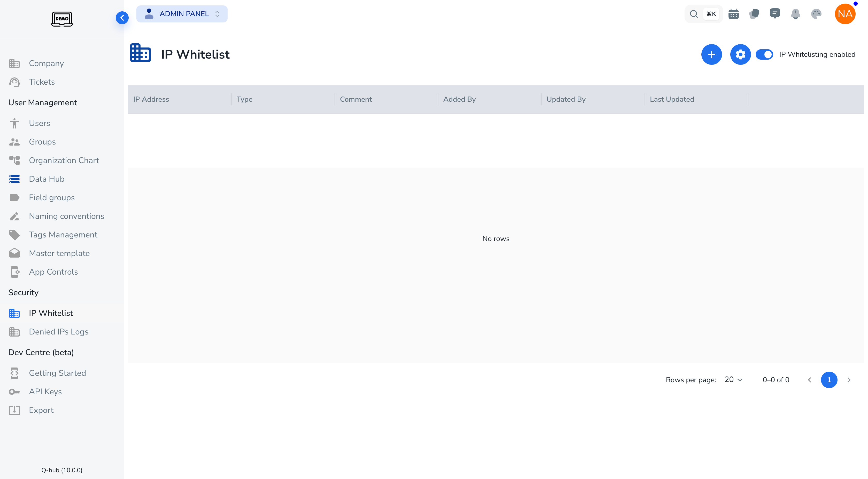Click the Users person icon
This screenshot has width=868, height=479.
[x=14, y=123]
